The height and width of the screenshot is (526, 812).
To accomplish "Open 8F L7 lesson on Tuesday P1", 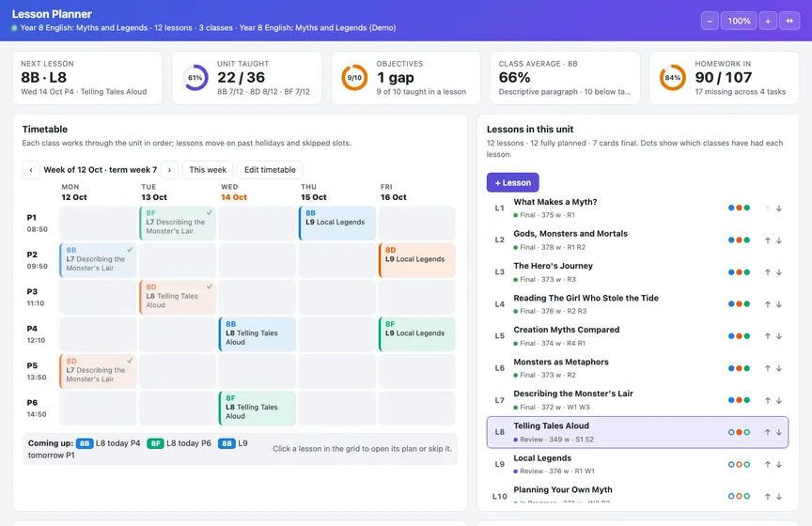I will coord(178,224).
